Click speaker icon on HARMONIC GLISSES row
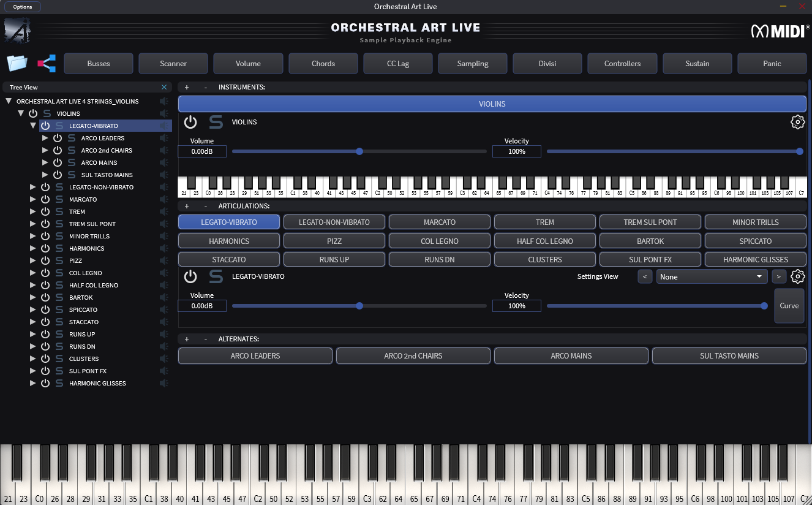The image size is (812, 505). pos(164,383)
